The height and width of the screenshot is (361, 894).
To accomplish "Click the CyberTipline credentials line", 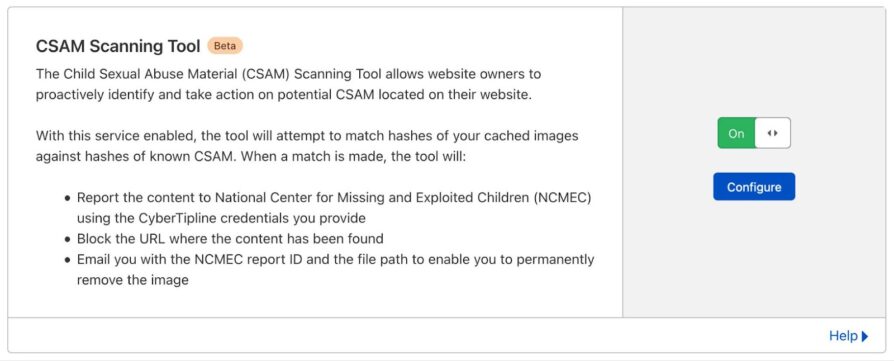I will (x=221, y=218).
